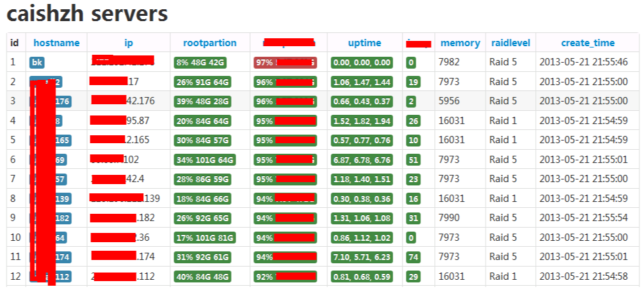Click the raidlevel column header
The height and width of the screenshot is (291, 644).
point(511,43)
